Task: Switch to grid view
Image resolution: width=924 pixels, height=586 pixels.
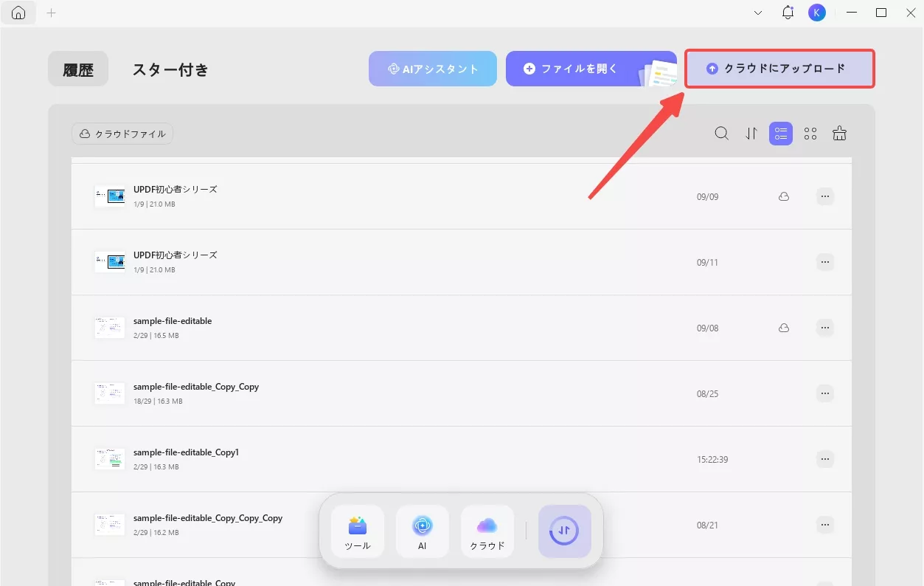Action: (810, 134)
